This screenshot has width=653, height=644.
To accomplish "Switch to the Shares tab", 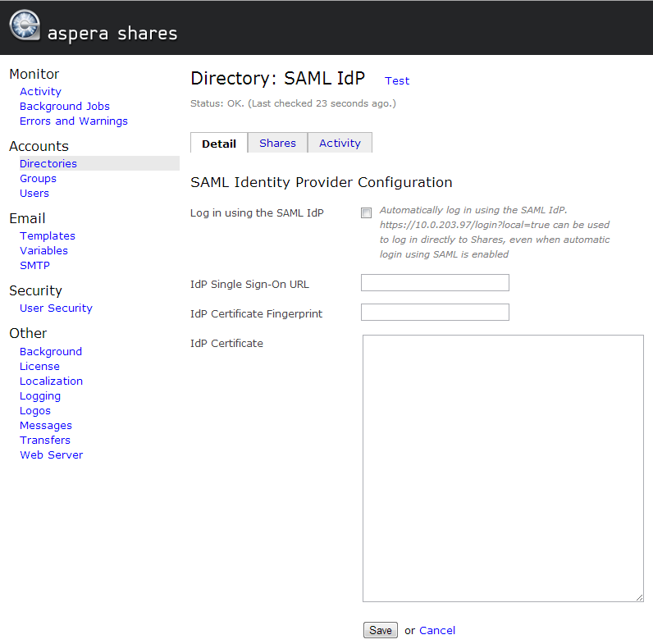I will [277, 143].
